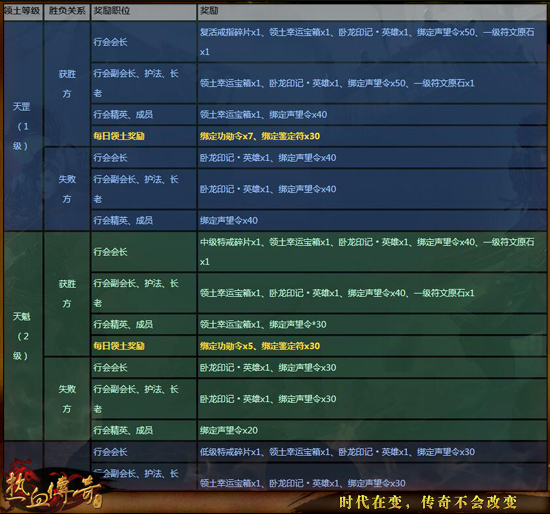
Task: Select the 胜负关系 column header
Action: [x=67, y=11]
